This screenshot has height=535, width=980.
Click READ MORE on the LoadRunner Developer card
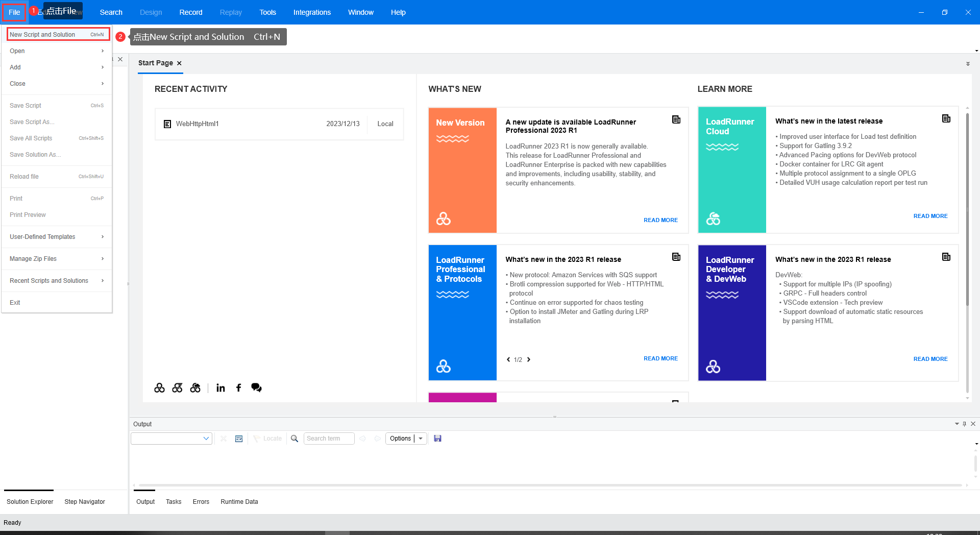(x=930, y=359)
